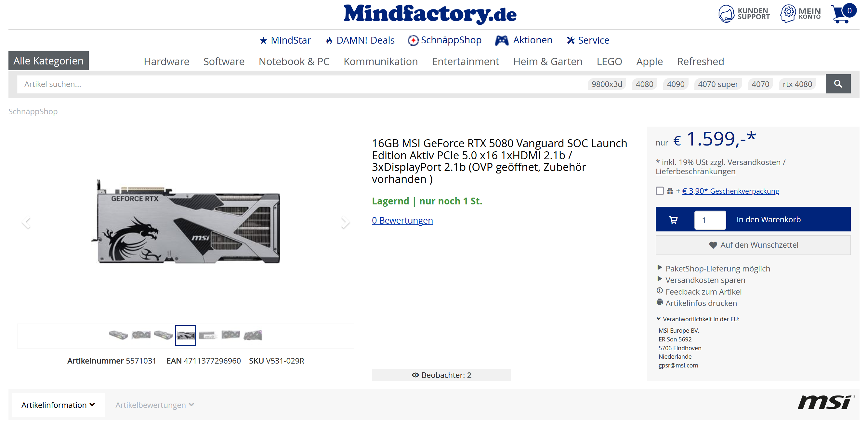Click Auf den Wunschzettel button
This screenshot has height=429, width=868.
tap(753, 245)
